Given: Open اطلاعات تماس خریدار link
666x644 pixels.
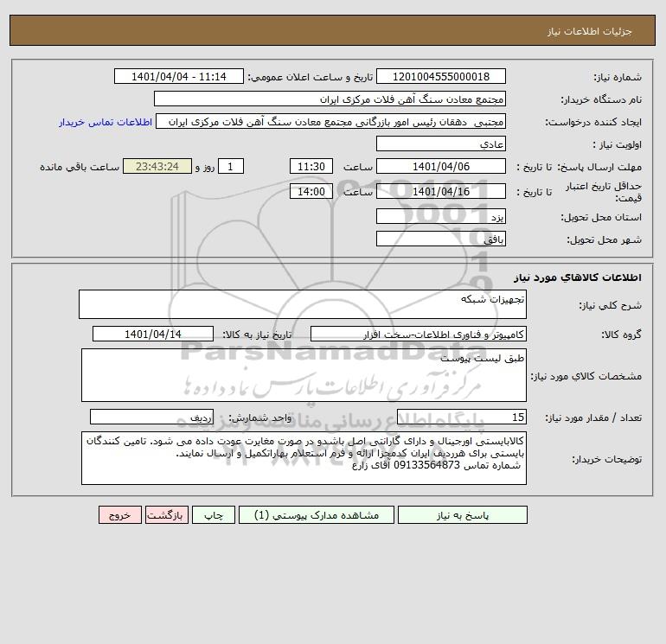Looking at the screenshot, I should [x=106, y=122].
